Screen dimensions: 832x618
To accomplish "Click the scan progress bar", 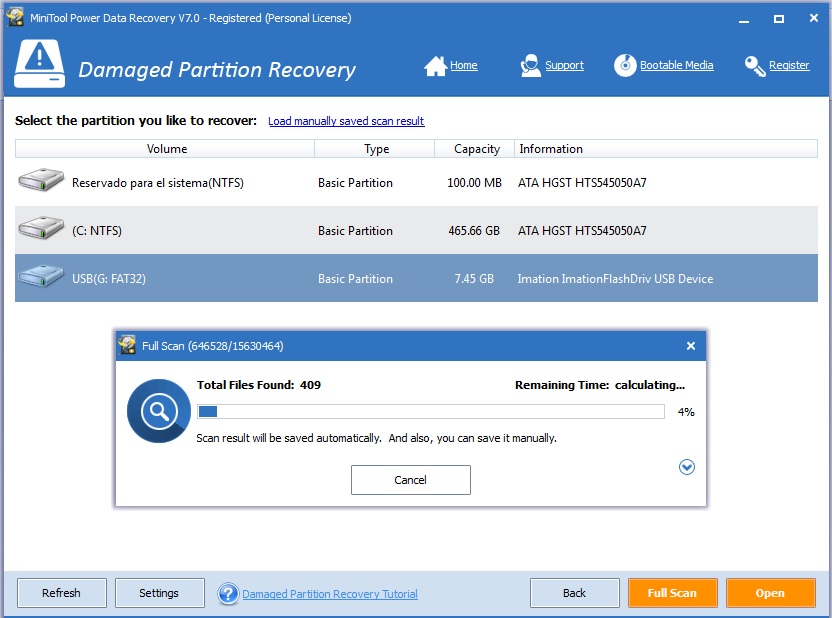I will [x=430, y=411].
